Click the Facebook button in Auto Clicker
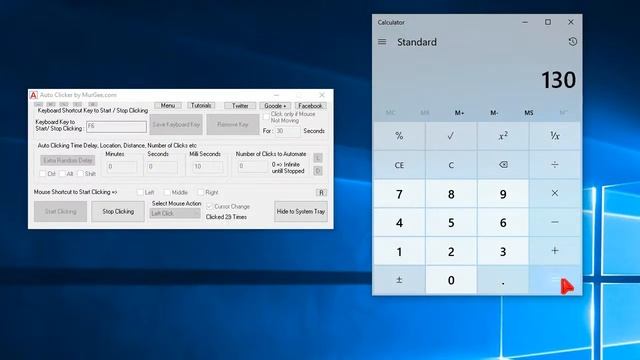Image resolution: width=640 pixels, height=360 pixels. point(310,106)
